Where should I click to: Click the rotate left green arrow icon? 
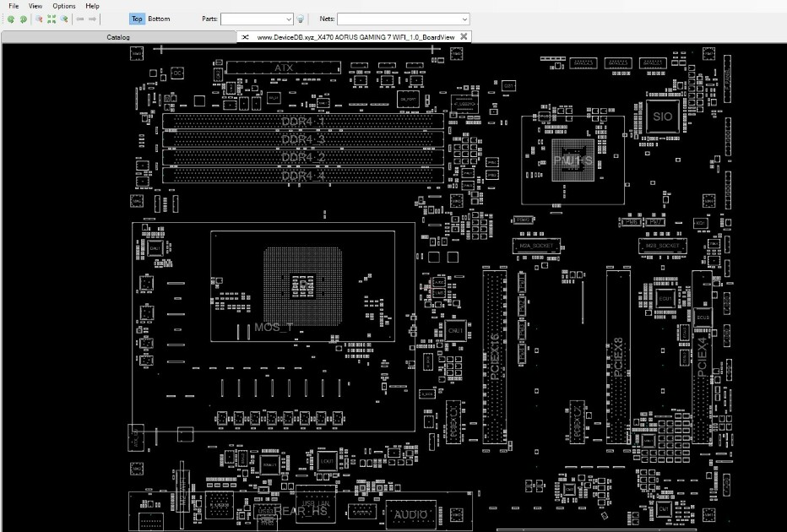(x=10, y=19)
